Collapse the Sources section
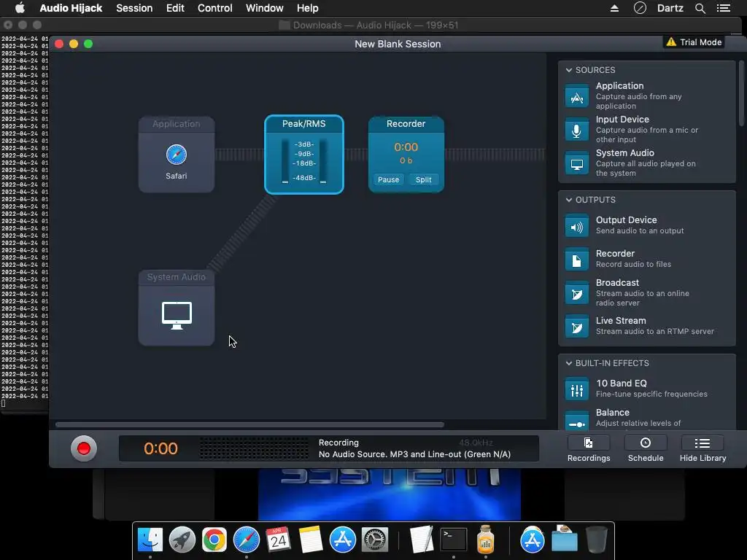747x560 pixels. pos(569,70)
